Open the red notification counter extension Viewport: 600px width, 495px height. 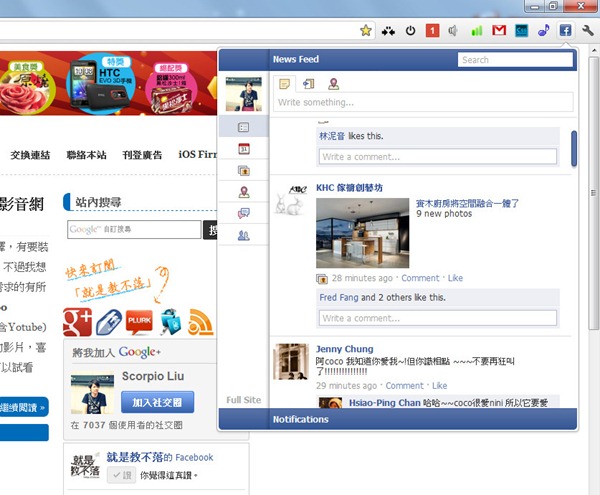coord(432,30)
